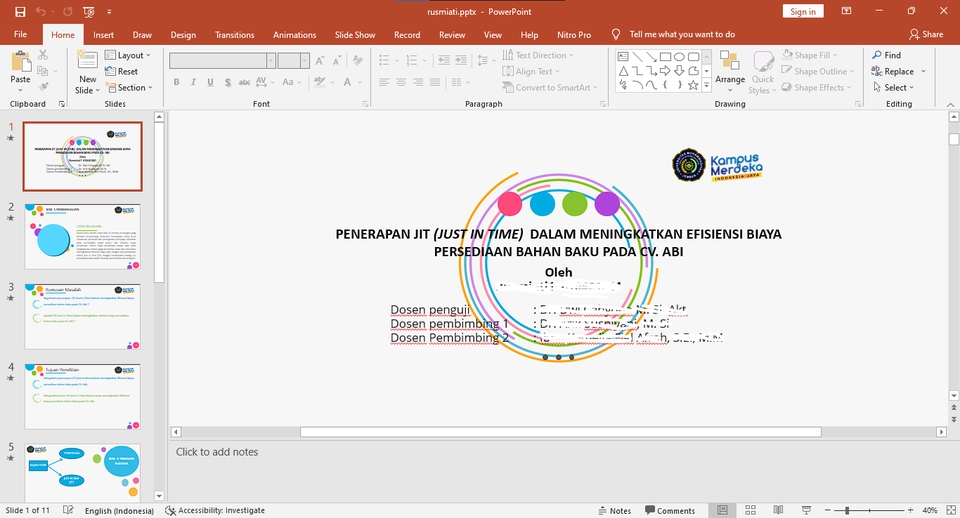Switch to the Animations tab

point(294,35)
